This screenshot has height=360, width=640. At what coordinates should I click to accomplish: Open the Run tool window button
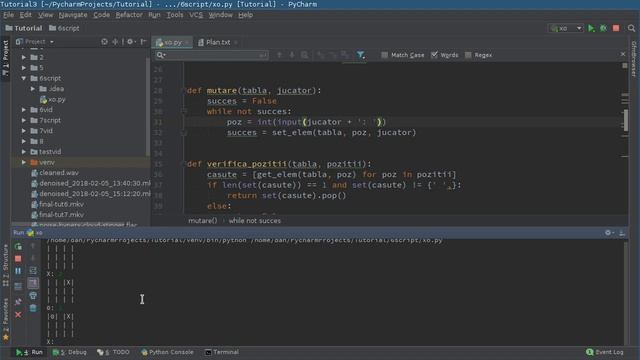pos(29,352)
